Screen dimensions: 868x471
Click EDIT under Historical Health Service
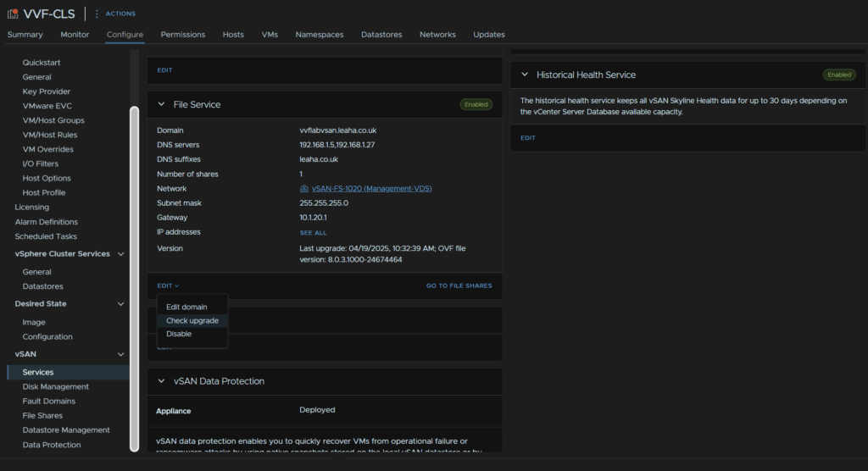(527, 138)
